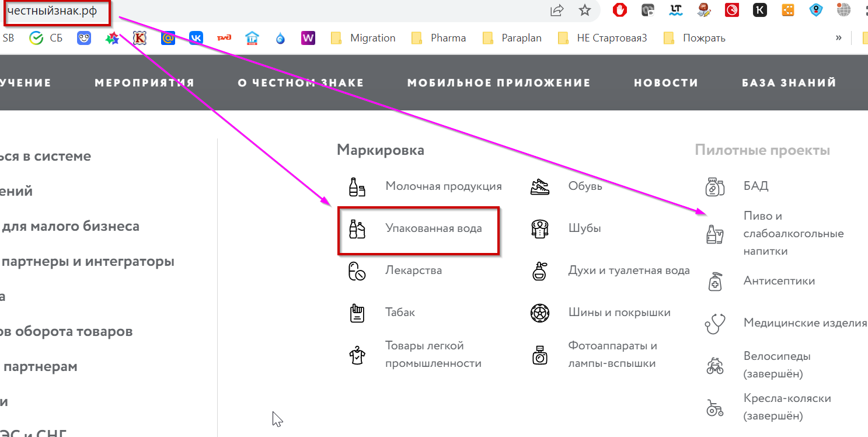Open the VK bookmark icon
The image size is (868, 437).
coord(196,38)
